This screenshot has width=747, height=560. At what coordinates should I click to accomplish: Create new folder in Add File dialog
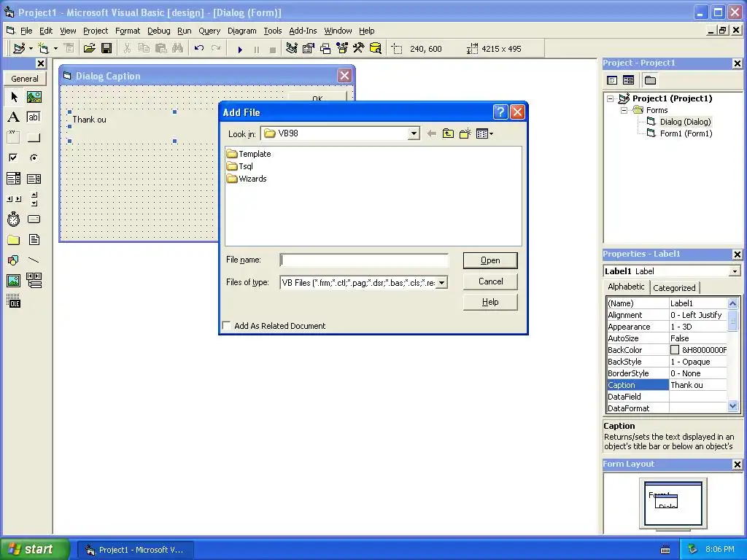(x=465, y=134)
